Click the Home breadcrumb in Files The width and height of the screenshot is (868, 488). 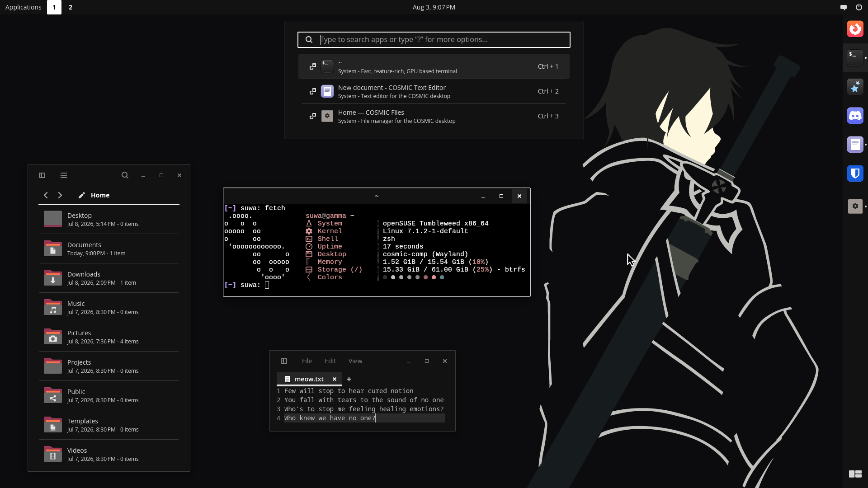pyautogui.click(x=100, y=195)
